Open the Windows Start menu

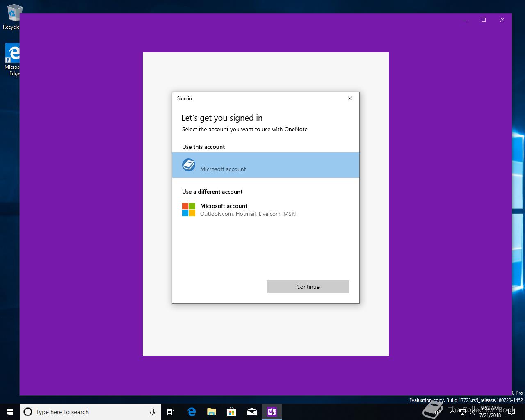10,412
